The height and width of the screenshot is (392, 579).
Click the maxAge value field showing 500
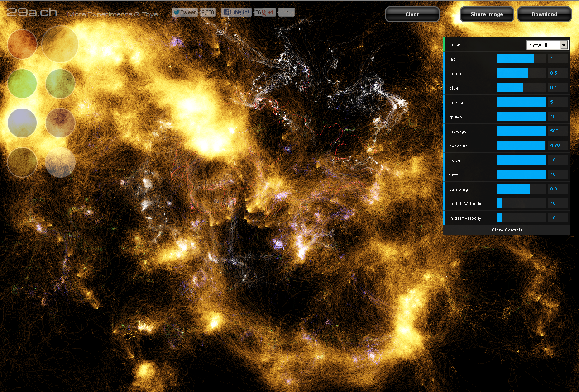(558, 131)
